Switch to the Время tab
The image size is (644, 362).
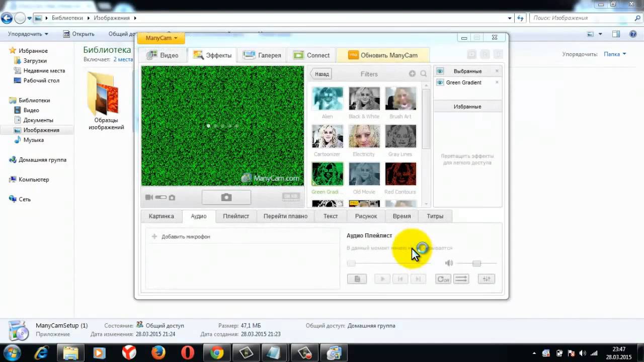(x=401, y=216)
